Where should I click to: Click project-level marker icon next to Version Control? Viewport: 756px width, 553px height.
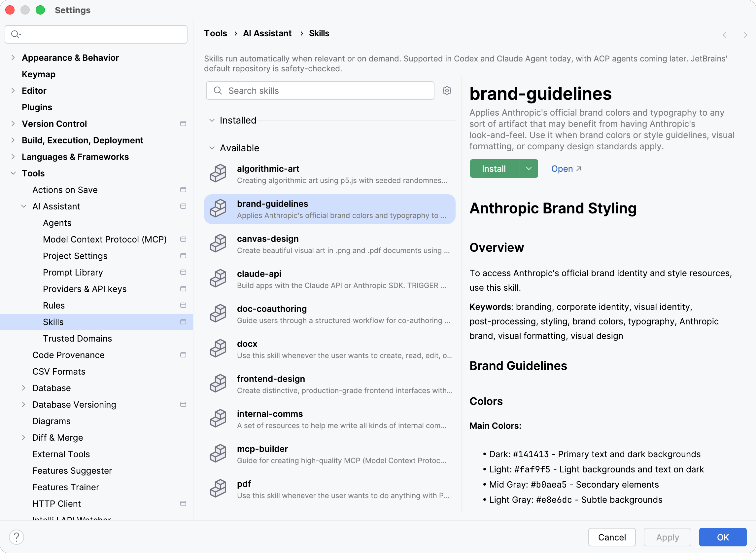[183, 124]
